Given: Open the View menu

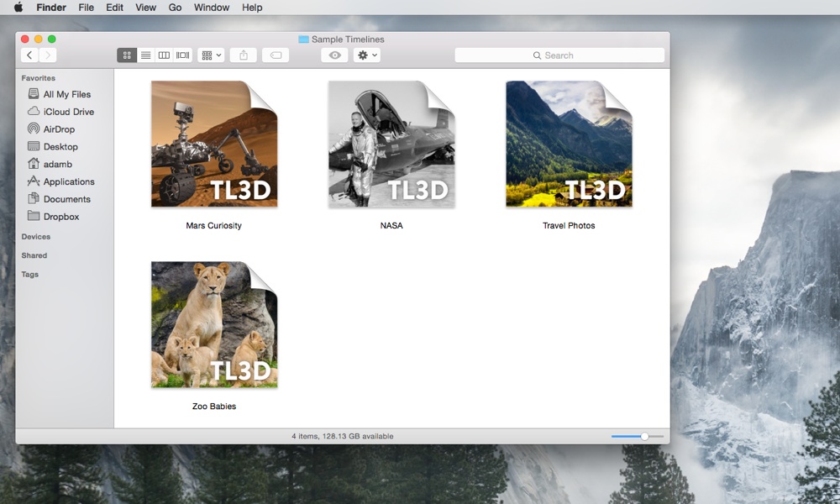Looking at the screenshot, I should [145, 8].
